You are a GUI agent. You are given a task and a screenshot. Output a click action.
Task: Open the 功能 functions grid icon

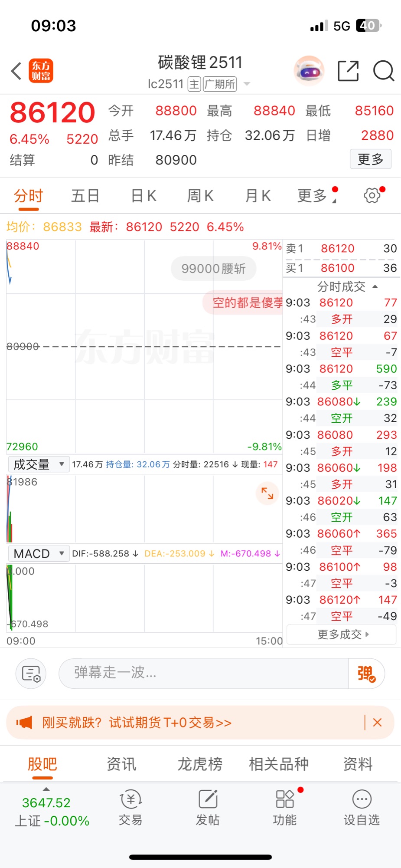click(x=285, y=807)
